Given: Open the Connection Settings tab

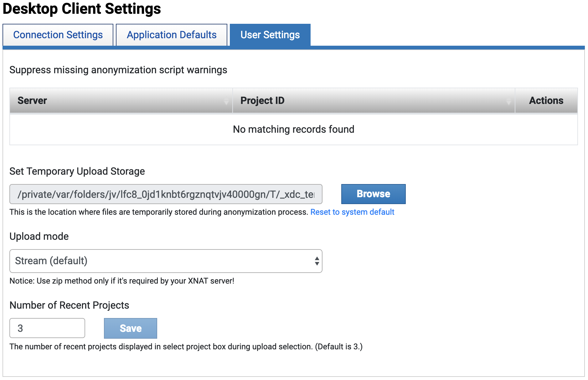Looking at the screenshot, I should [x=58, y=35].
